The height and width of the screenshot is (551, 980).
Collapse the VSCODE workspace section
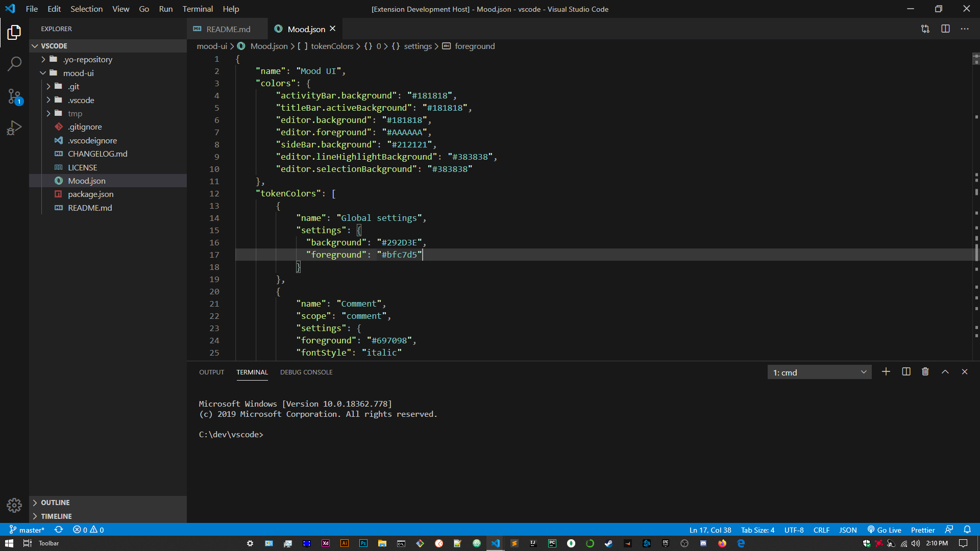[108, 46]
